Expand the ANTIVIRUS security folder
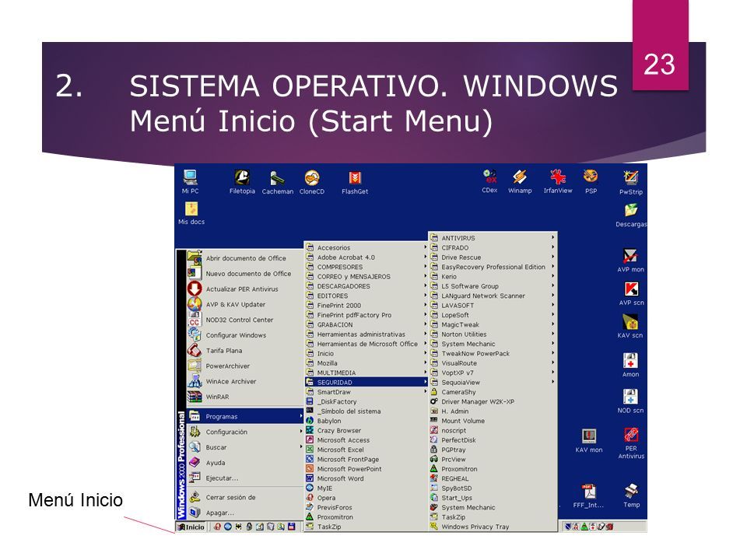Screen dimensions: 747x560 pos(493,238)
